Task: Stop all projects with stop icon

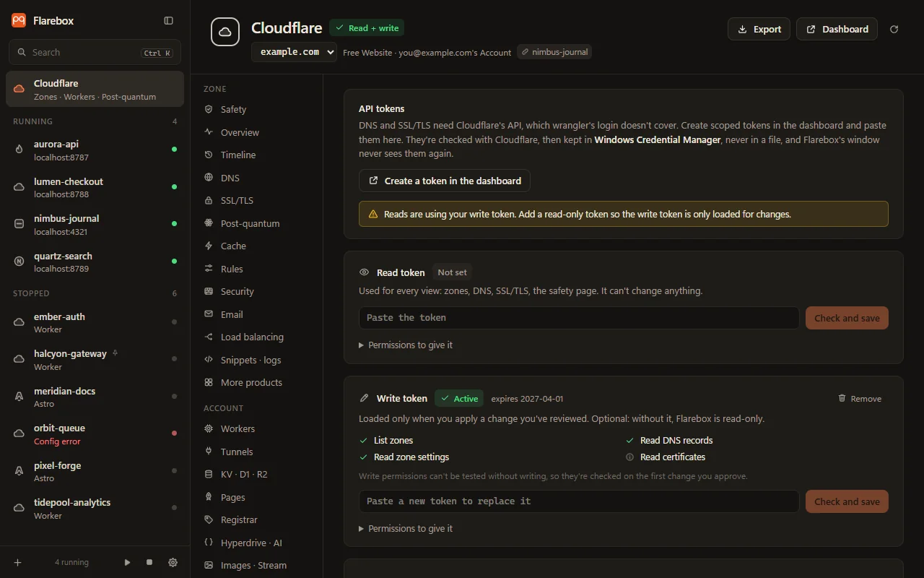Action: (x=149, y=562)
